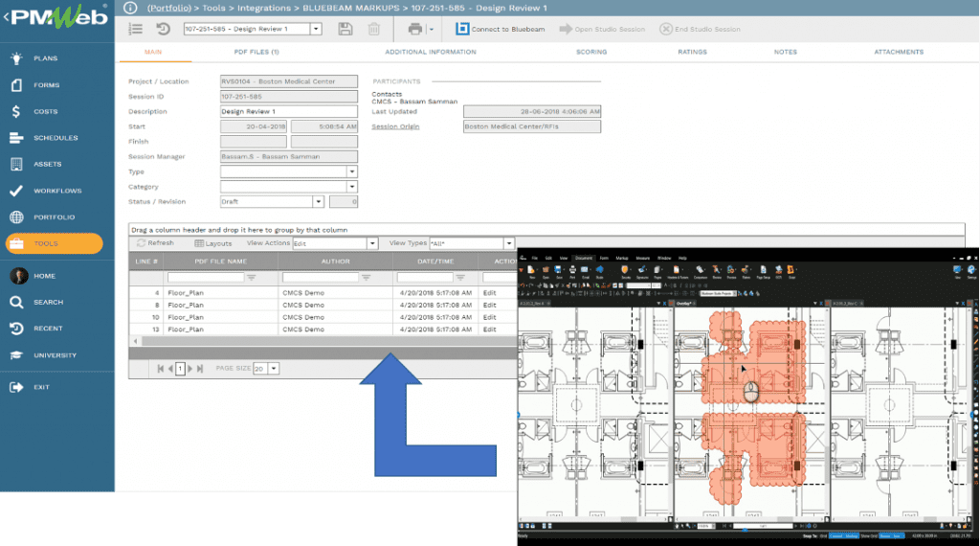The height and width of the screenshot is (546, 980).
Task: Switch to the SCORING tab
Action: (x=591, y=52)
